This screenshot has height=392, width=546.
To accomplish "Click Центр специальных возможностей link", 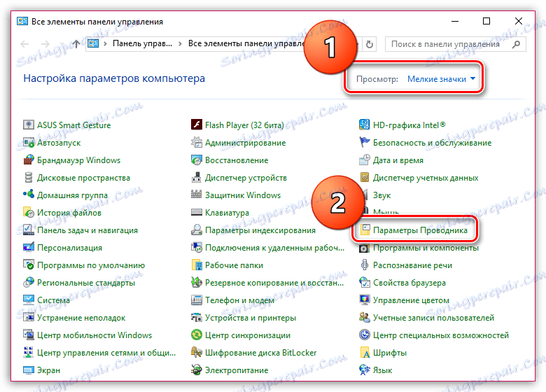I will [x=441, y=335].
